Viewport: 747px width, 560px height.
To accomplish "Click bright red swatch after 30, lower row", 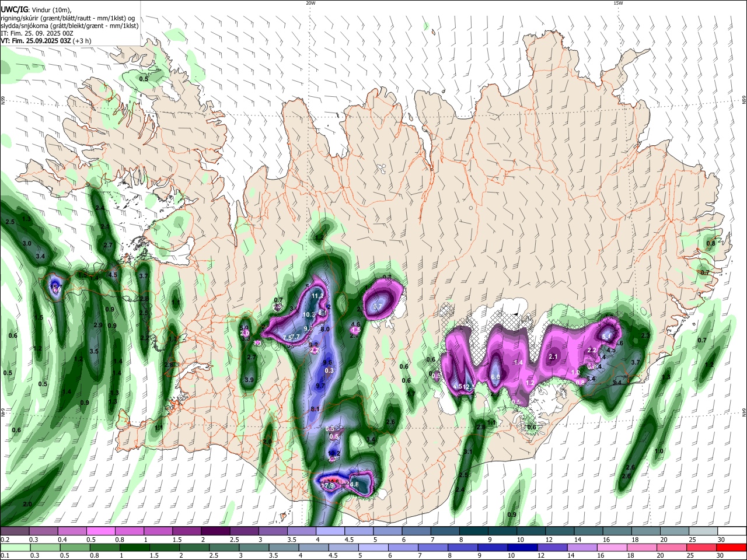I will click(732, 547).
